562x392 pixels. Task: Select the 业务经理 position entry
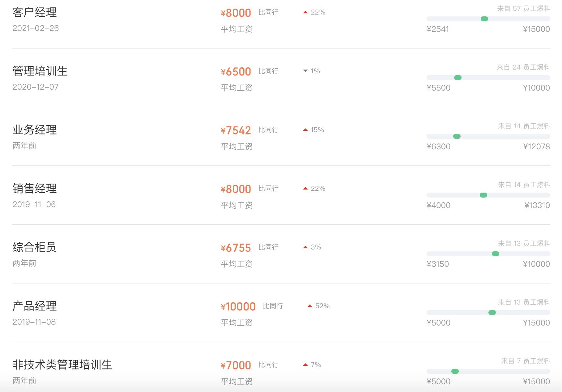35,130
